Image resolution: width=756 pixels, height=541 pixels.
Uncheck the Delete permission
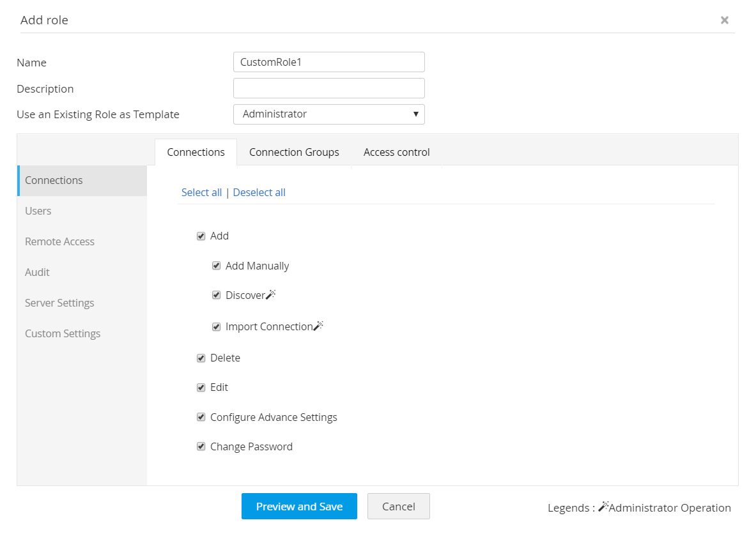pyautogui.click(x=201, y=358)
